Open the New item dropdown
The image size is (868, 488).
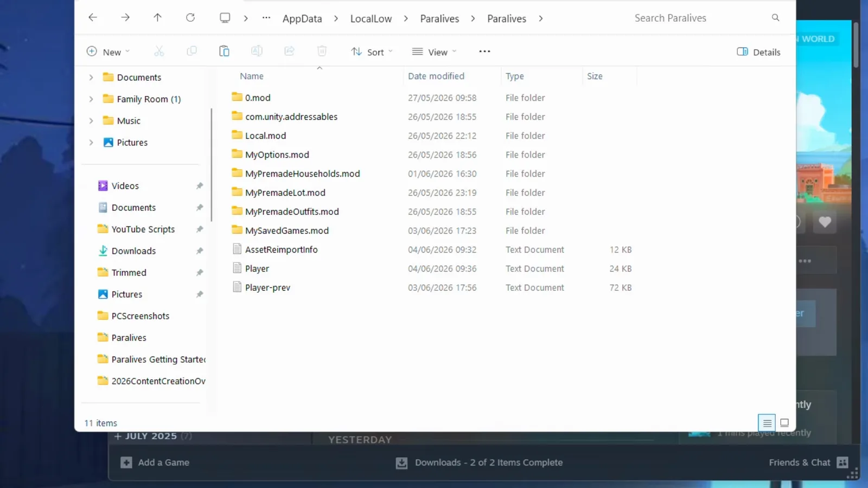tap(108, 52)
